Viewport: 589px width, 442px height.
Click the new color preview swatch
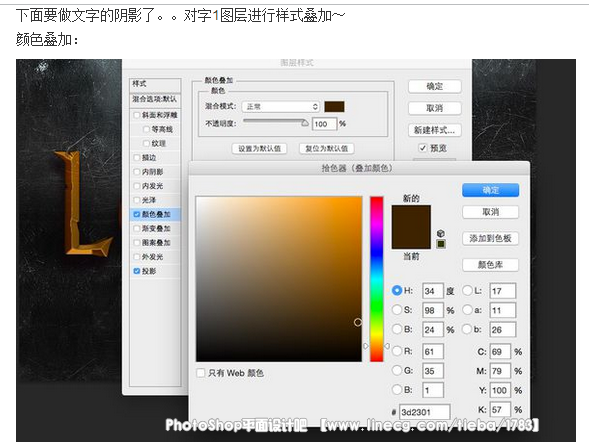pyautogui.click(x=411, y=216)
